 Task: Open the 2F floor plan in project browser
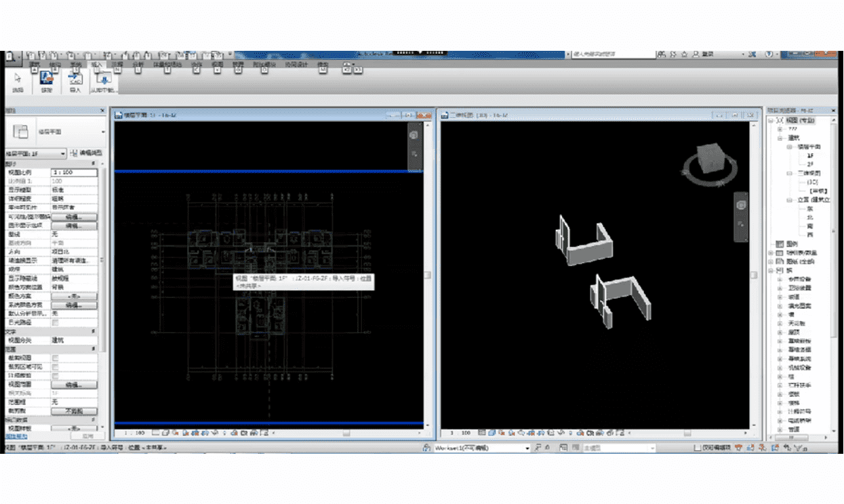(811, 165)
